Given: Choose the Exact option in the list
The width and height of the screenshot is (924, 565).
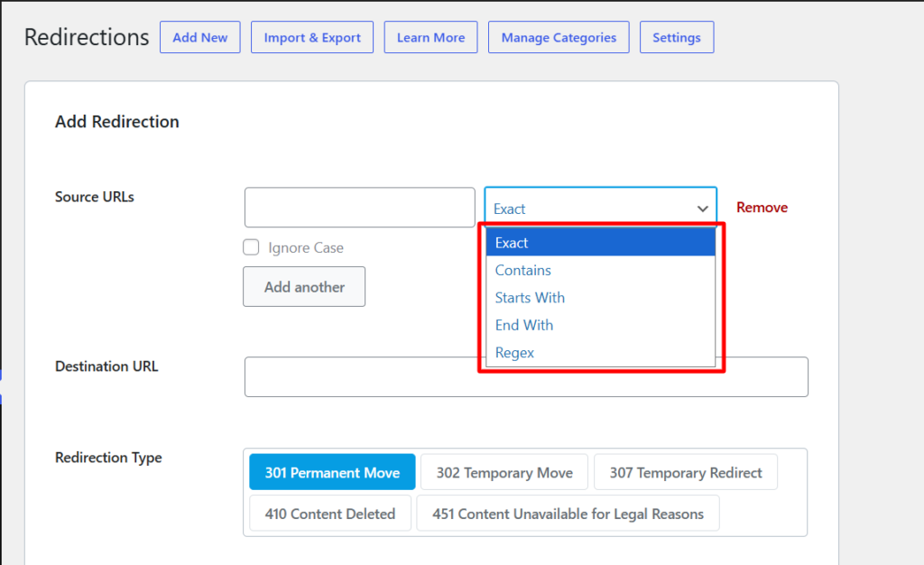Looking at the screenshot, I should (x=600, y=242).
